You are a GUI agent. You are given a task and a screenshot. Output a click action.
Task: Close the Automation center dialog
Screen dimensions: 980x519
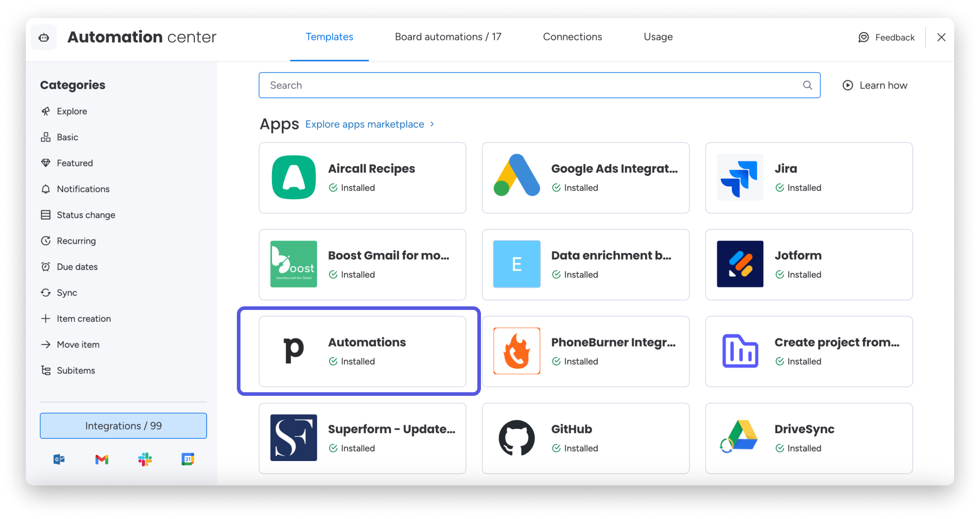941,37
